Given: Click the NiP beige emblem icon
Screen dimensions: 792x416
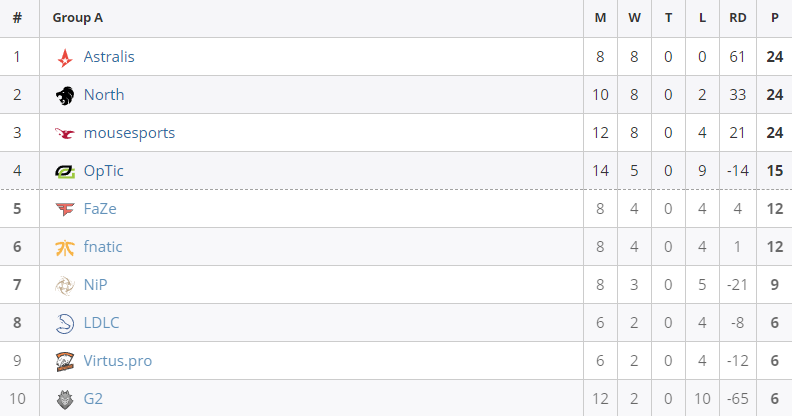Looking at the screenshot, I should [x=65, y=285].
